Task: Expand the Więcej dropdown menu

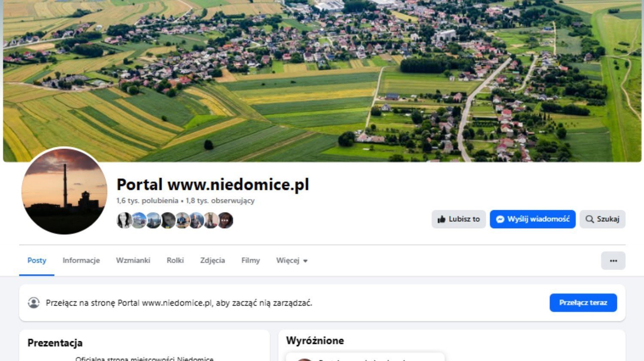Action: tap(292, 260)
